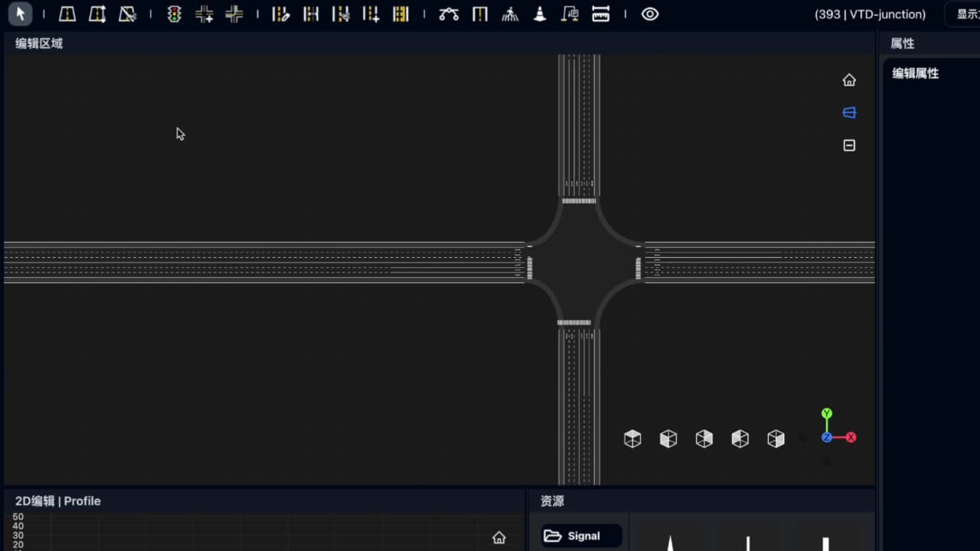Choose the create road tool icon

pyautogui.click(x=67, y=14)
